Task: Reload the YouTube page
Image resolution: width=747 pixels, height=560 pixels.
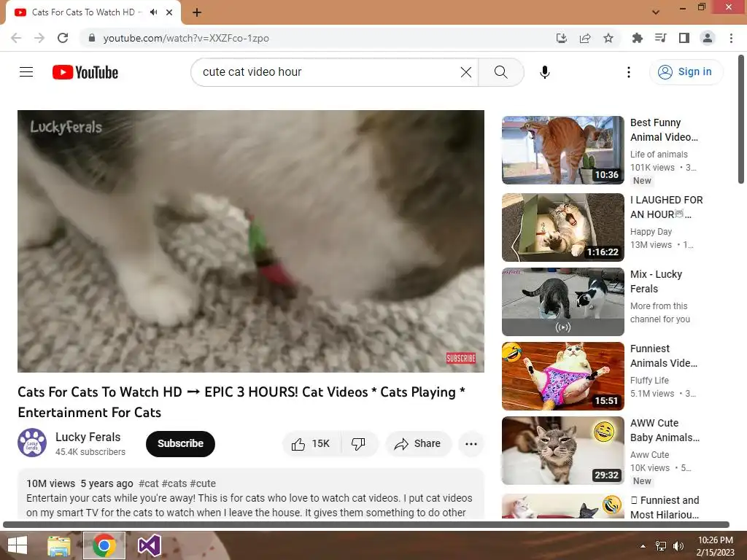Action: coord(63,38)
